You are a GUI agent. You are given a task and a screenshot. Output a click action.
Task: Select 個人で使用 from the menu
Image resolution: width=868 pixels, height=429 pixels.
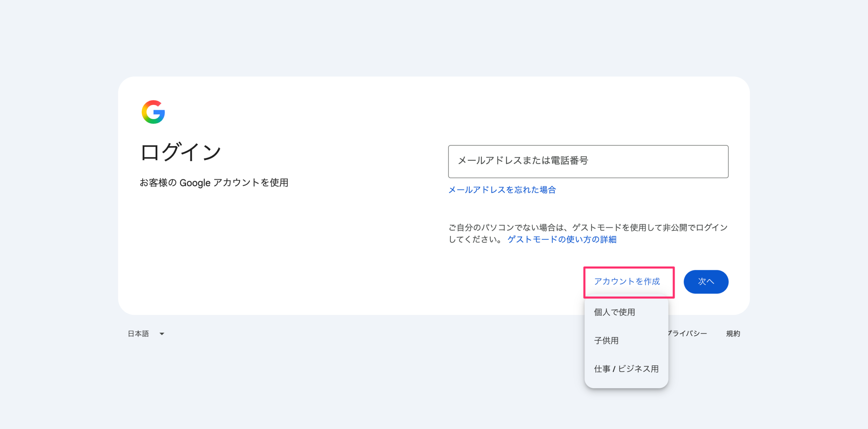click(626, 312)
